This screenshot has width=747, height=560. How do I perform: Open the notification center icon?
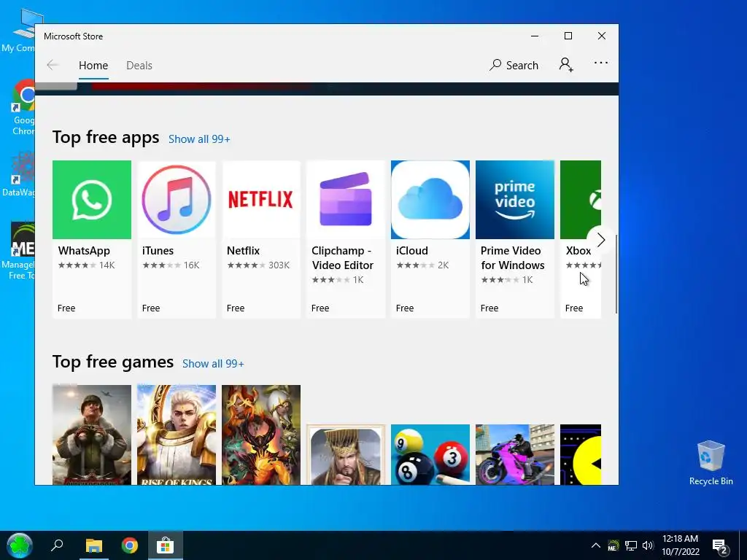[x=720, y=547]
